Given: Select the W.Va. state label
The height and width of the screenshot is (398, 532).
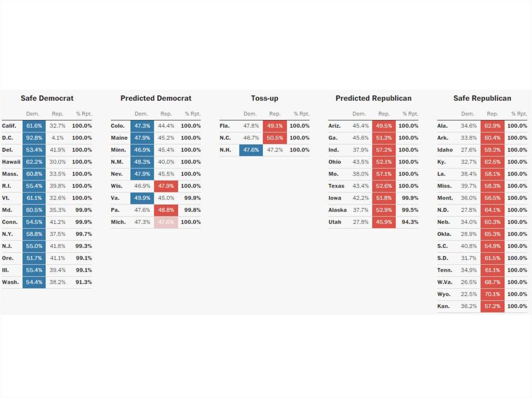Looking at the screenshot, I should pyautogui.click(x=445, y=282).
